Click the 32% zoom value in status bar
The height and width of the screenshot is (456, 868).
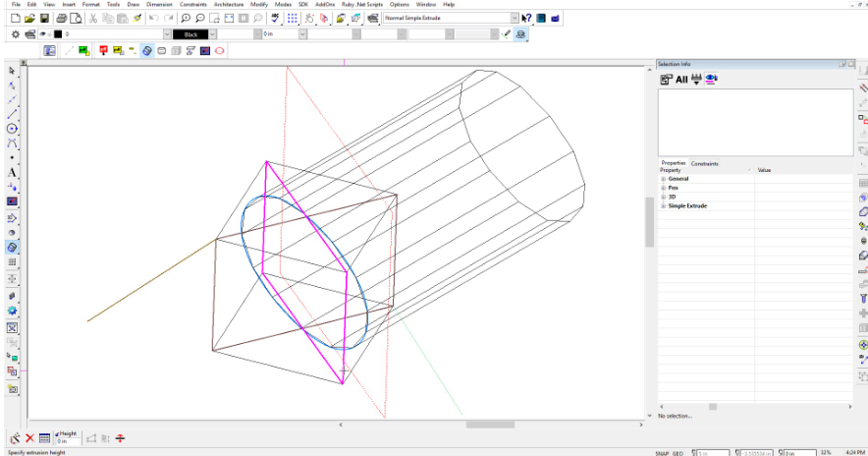[826, 453]
